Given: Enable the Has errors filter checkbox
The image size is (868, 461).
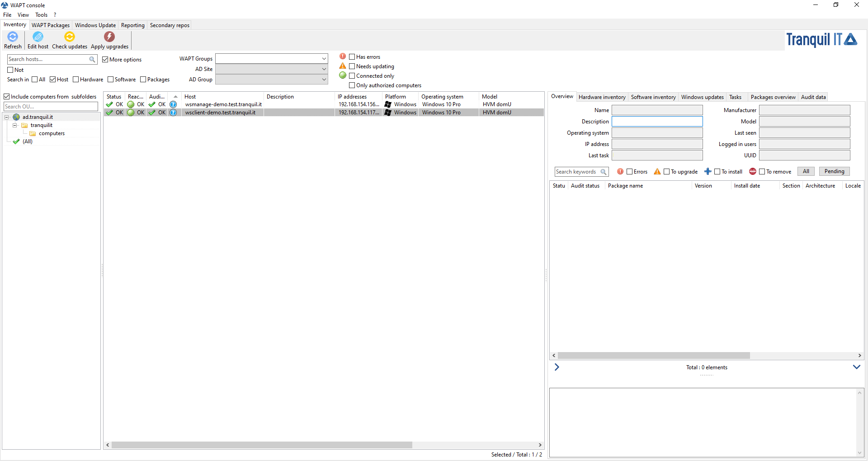Looking at the screenshot, I should pyautogui.click(x=352, y=57).
